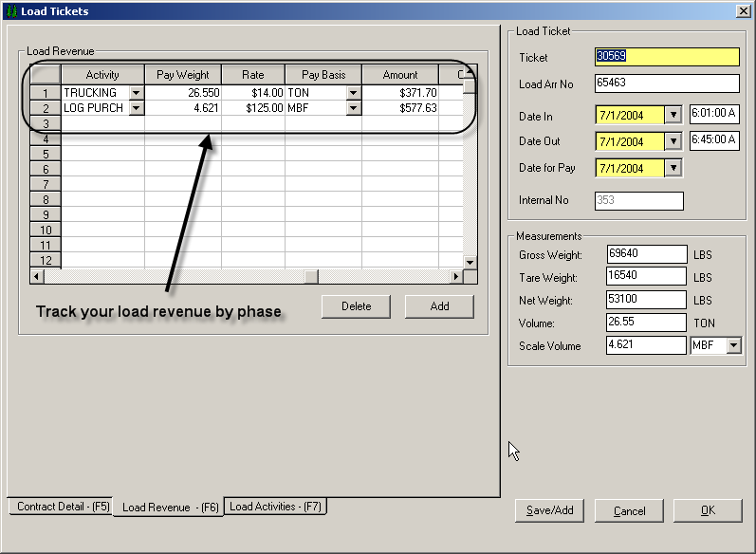Click the Ticket number field
The width and height of the screenshot is (756, 554).
pos(667,56)
